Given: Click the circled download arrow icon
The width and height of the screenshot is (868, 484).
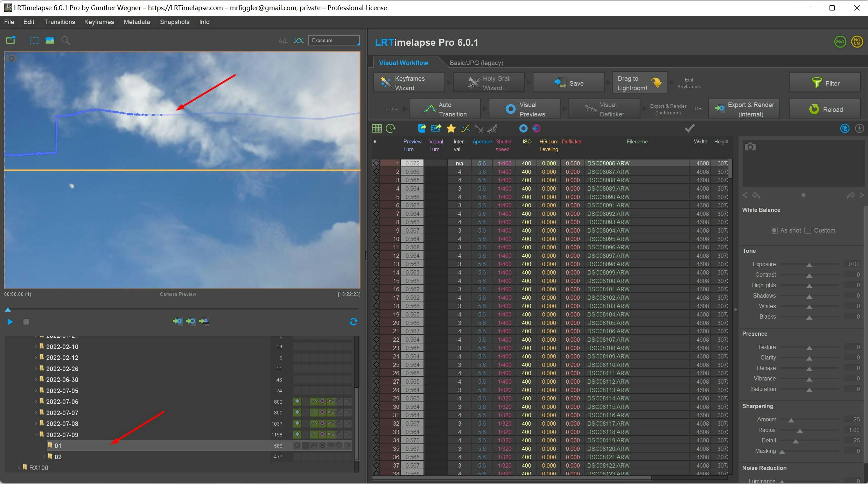Looking at the screenshot, I should 859,128.
